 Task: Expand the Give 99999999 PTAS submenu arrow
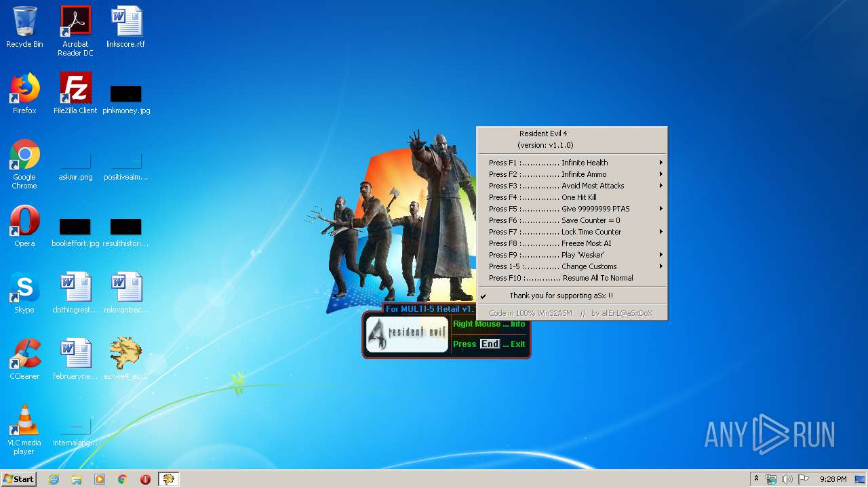(661, 209)
